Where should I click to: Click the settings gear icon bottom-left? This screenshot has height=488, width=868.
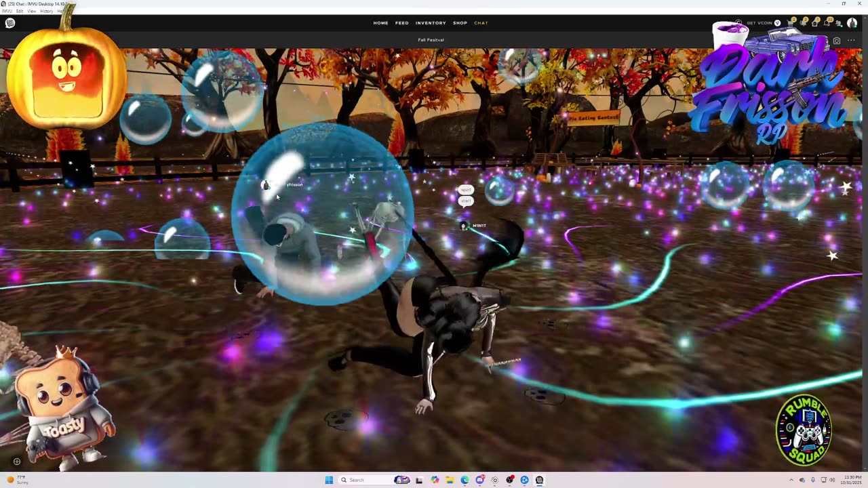tap(17, 462)
